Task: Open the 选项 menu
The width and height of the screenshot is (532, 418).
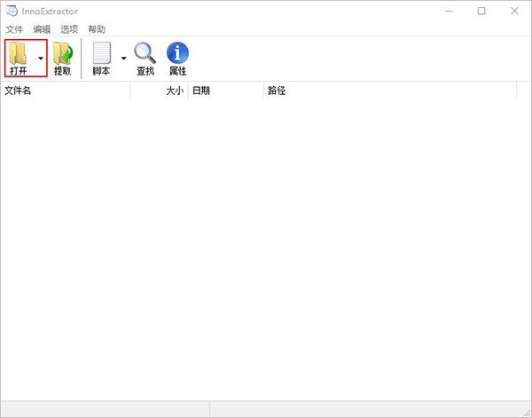Action: (69, 29)
